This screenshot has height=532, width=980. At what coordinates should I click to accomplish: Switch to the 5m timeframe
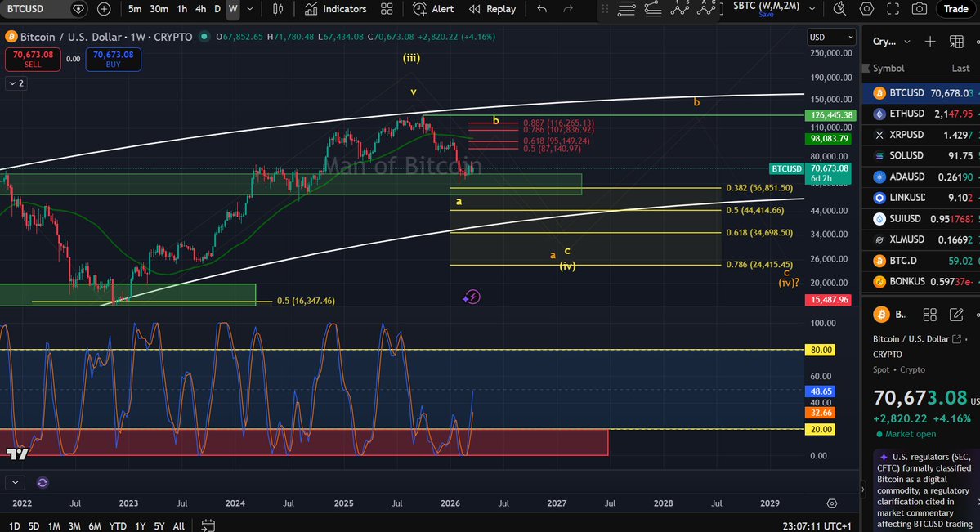coord(134,9)
